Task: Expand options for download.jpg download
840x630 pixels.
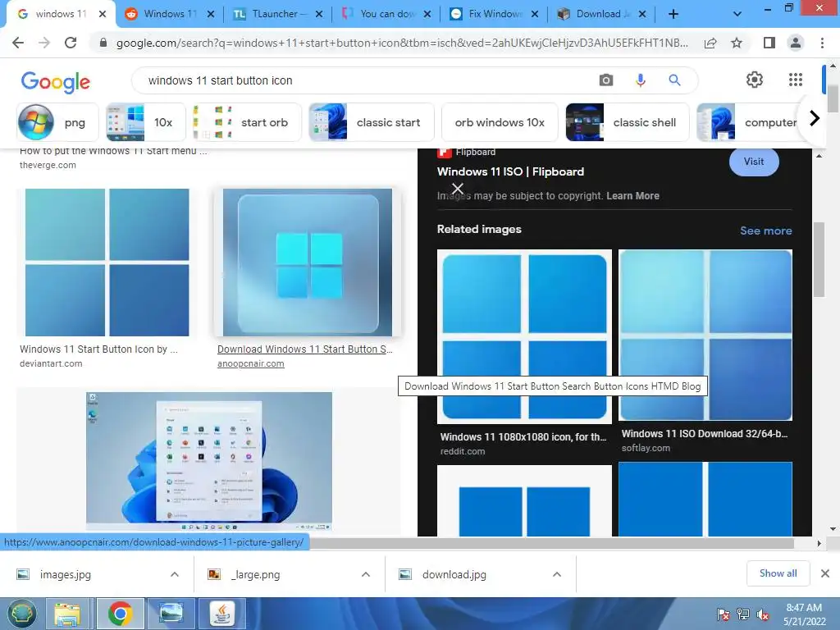Action: [x=557, y=574]
